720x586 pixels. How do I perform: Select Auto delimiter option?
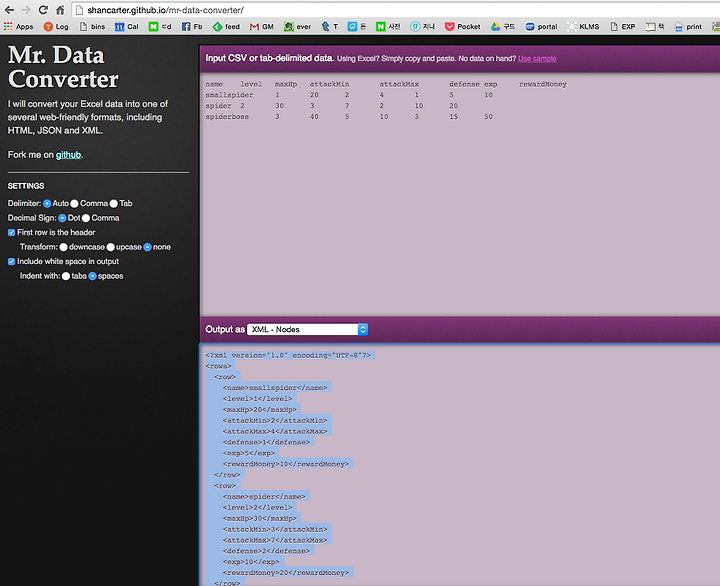coord(47,203)
